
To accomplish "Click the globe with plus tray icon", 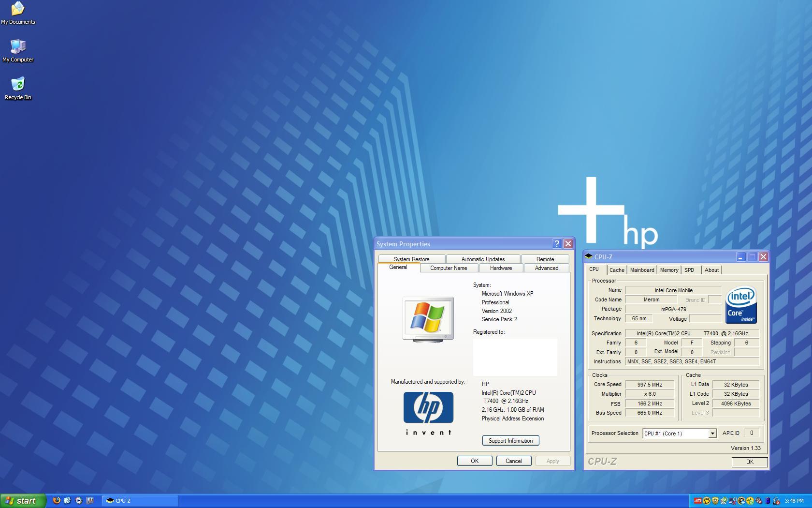I will click(x=741, y=501).
